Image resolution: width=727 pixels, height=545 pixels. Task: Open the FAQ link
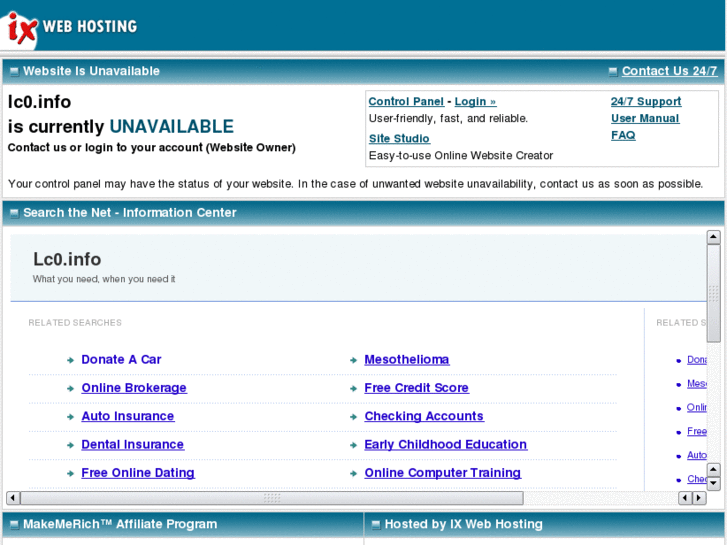tap(623, 135)
